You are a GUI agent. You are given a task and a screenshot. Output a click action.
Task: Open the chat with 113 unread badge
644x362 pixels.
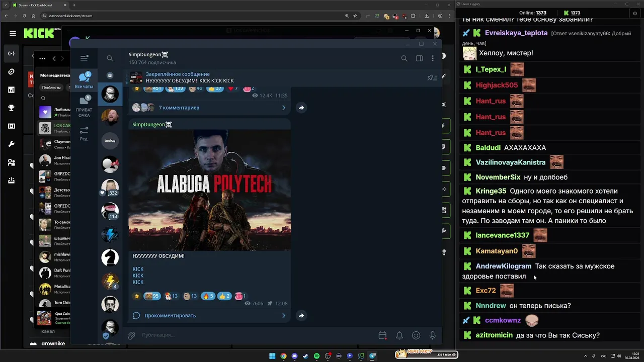(x=110, y=211)
